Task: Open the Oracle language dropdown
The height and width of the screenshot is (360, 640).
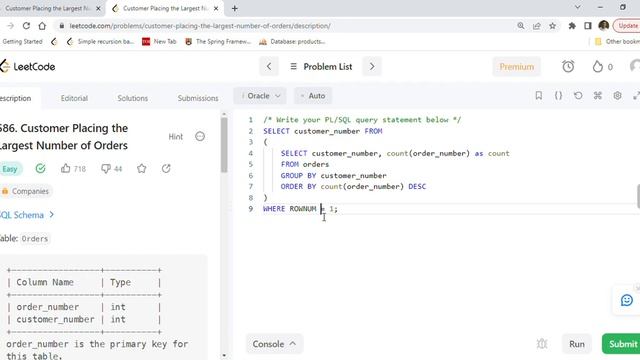Action: click(260, 96)
